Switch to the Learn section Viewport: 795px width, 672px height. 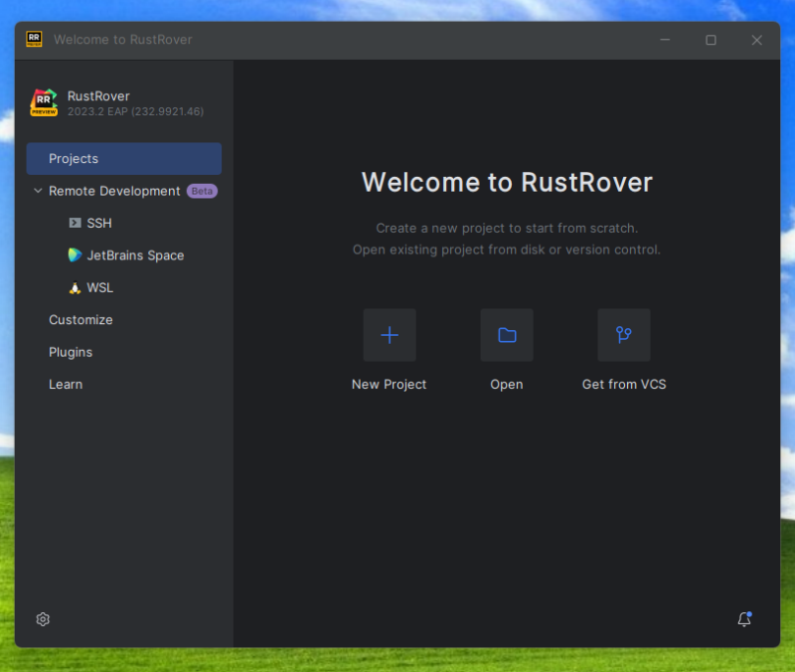coord(66,385)
